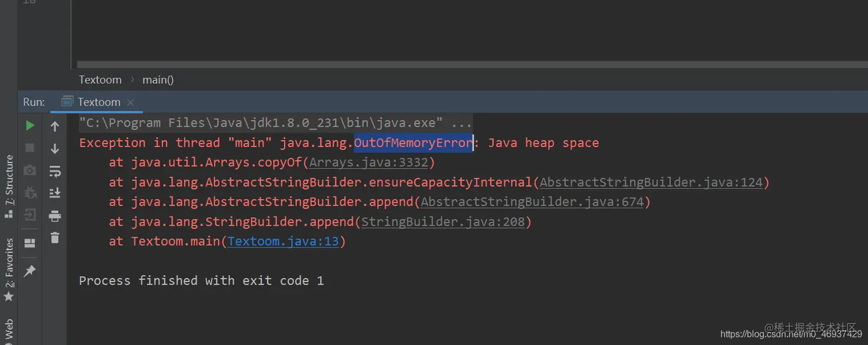Screen dimensions: 868x345
Task: Open the AbstractStringBuilder.java:124 link
Action: click(x=651, y=183)
